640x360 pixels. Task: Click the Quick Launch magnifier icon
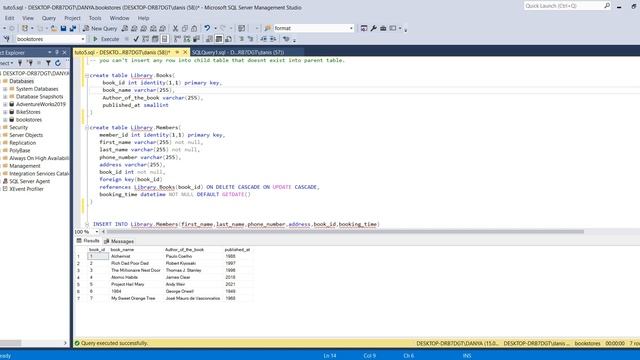pos(607,6)
